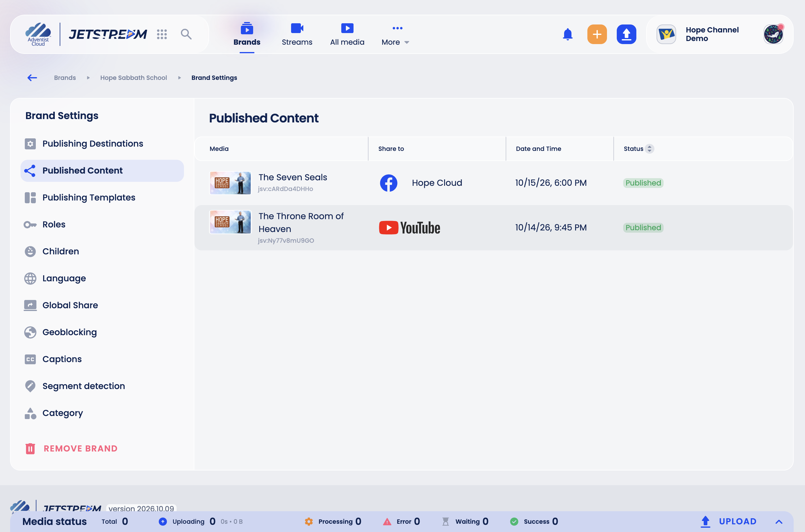
Task: Open Roles settings
Action: (102, 225)
